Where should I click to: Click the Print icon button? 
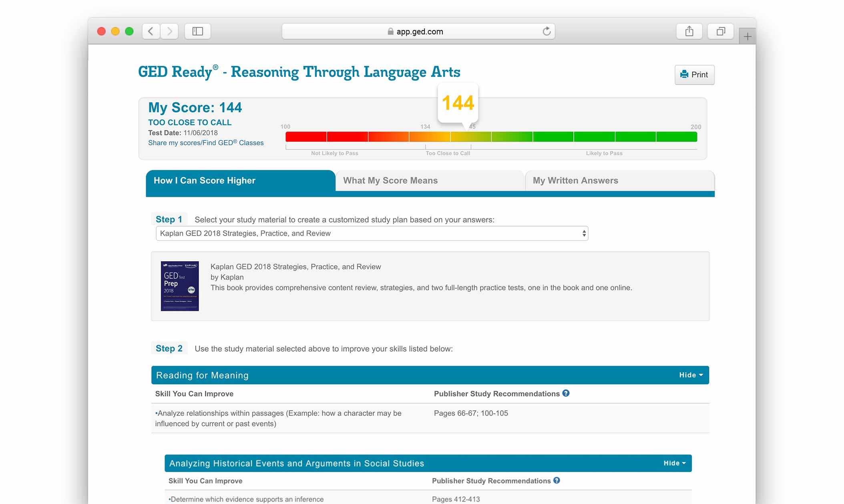click(x=694, y=74)
